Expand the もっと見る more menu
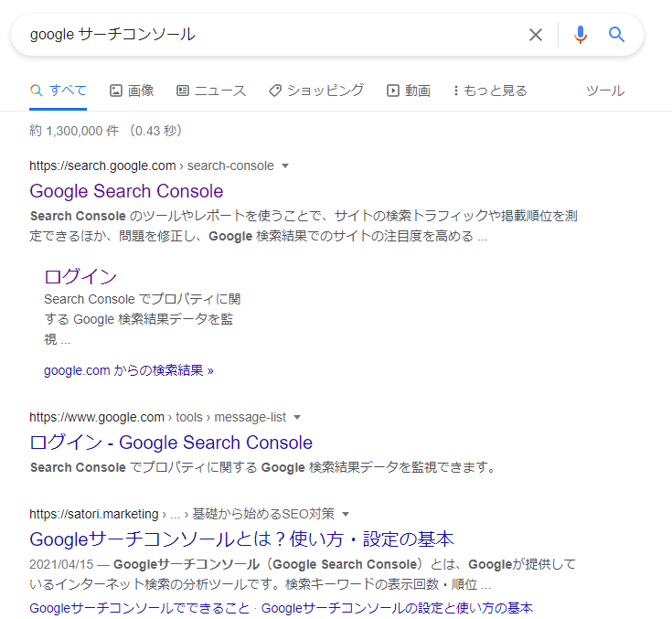 (x=489, y=91)
